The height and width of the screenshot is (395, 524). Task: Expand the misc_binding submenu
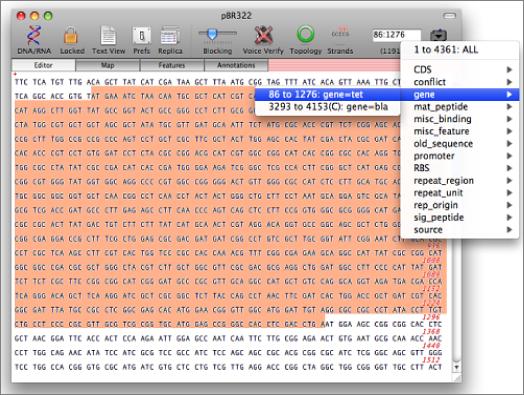click(x=460, y=119)
